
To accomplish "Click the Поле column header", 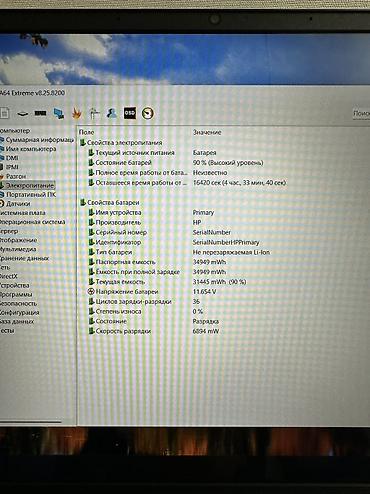I will (x=87, y=132).
